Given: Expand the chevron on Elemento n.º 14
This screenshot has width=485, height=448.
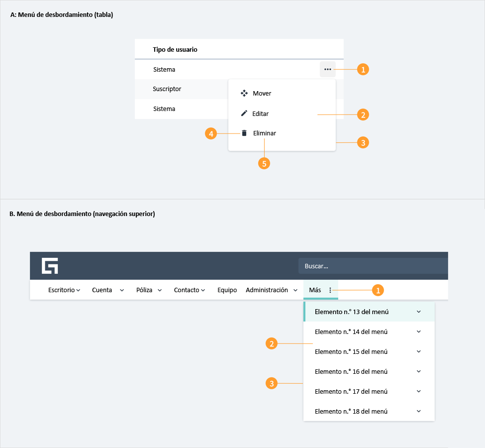Looking at the screenshot, I should pos(419,332).
